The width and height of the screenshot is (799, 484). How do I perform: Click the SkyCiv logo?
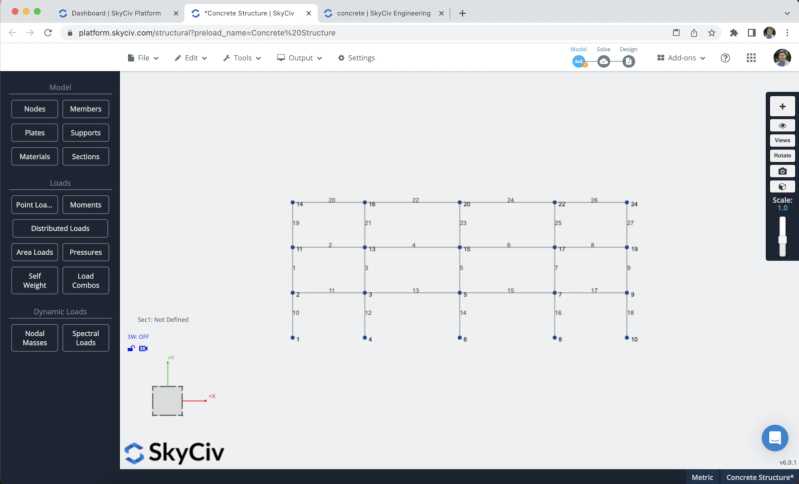(x=174, y=452)
